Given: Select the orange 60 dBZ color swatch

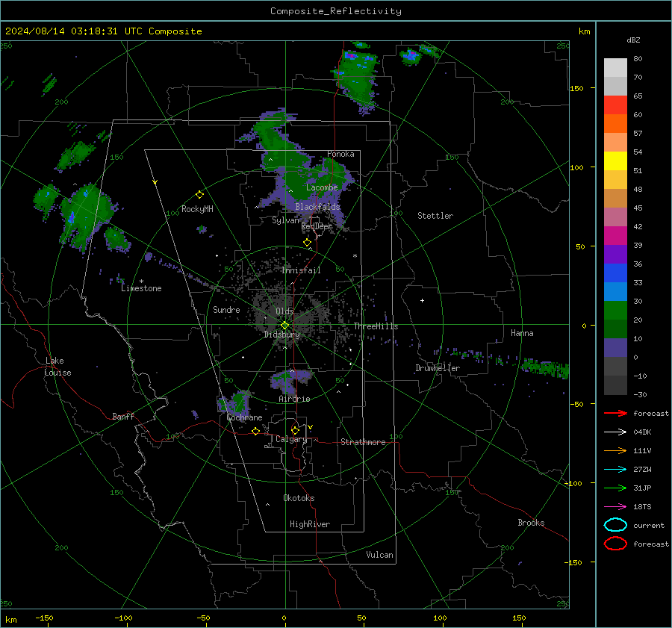Looking at the screenshot, I should coord(615,123).
